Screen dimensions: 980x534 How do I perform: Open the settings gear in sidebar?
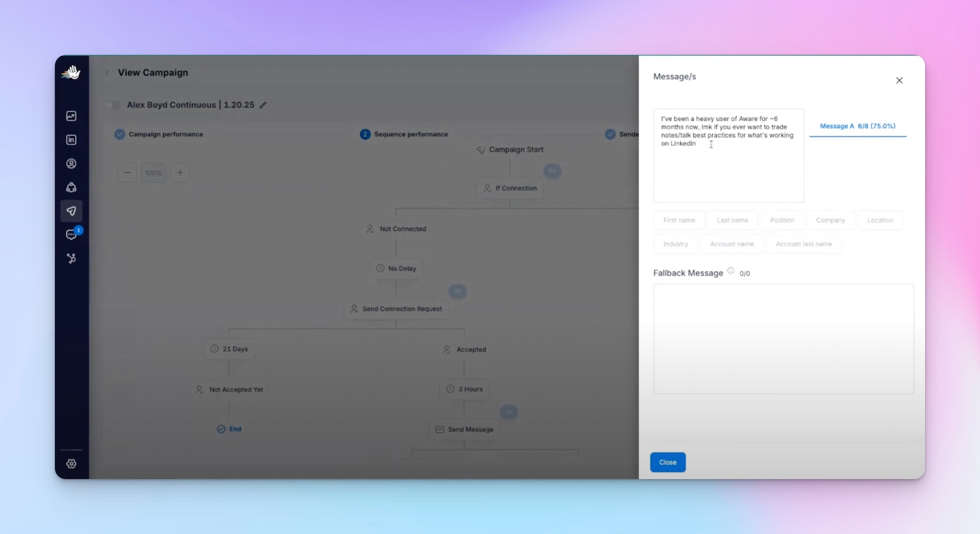pos(71,464)
